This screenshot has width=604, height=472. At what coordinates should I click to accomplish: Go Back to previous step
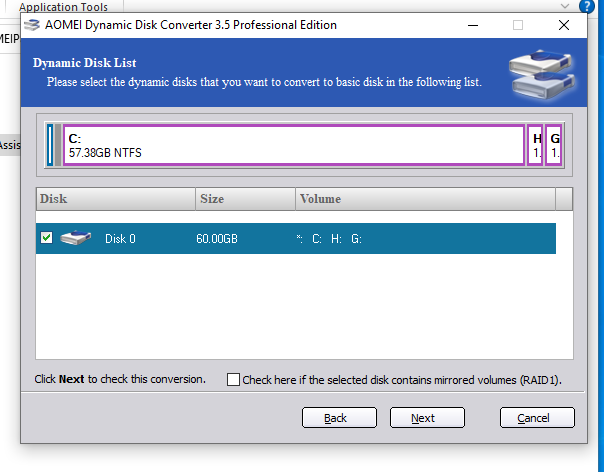339,418
